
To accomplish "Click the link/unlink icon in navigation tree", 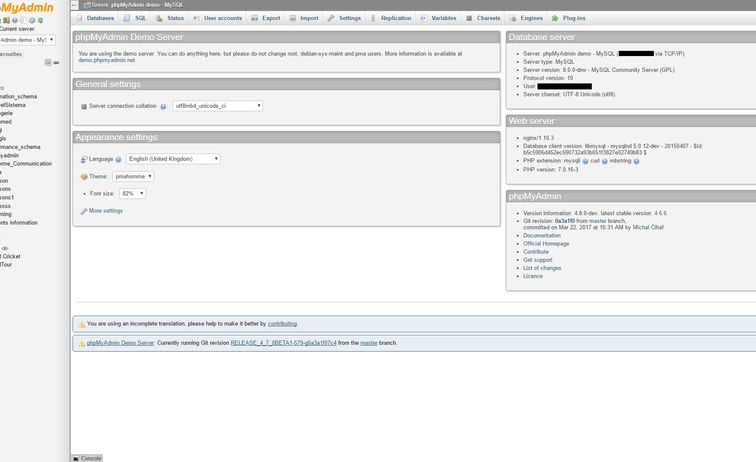I will point(56,63).
